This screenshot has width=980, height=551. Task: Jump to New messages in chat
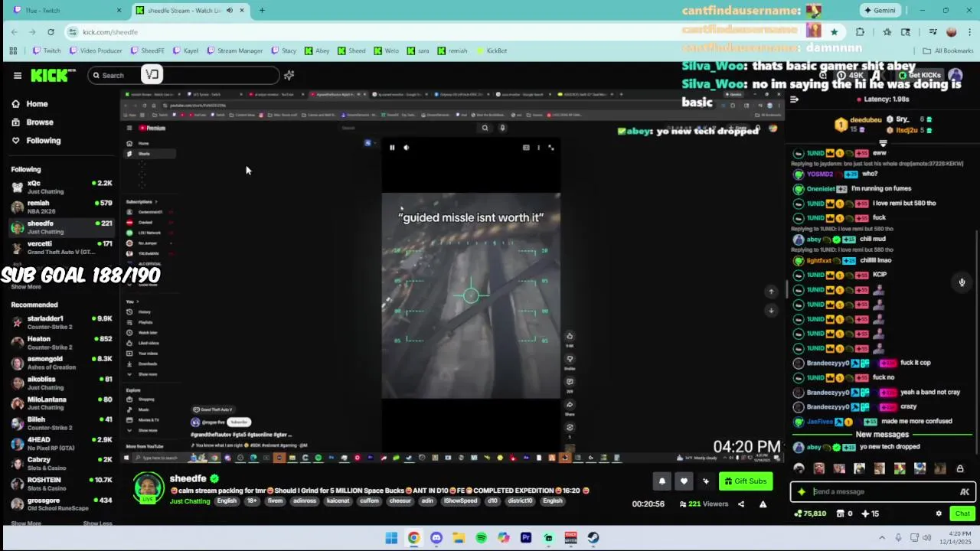point(882,435)
